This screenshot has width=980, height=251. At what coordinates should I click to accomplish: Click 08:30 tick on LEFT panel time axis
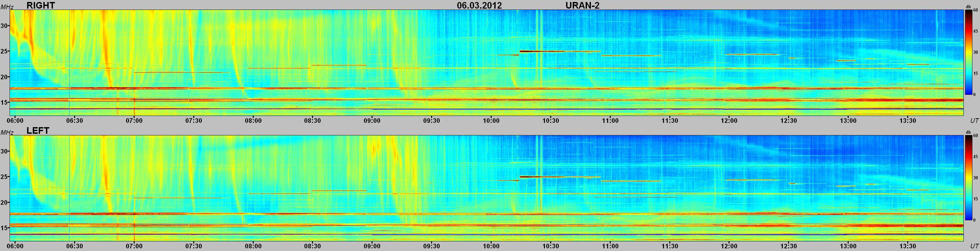click(312, 246)
